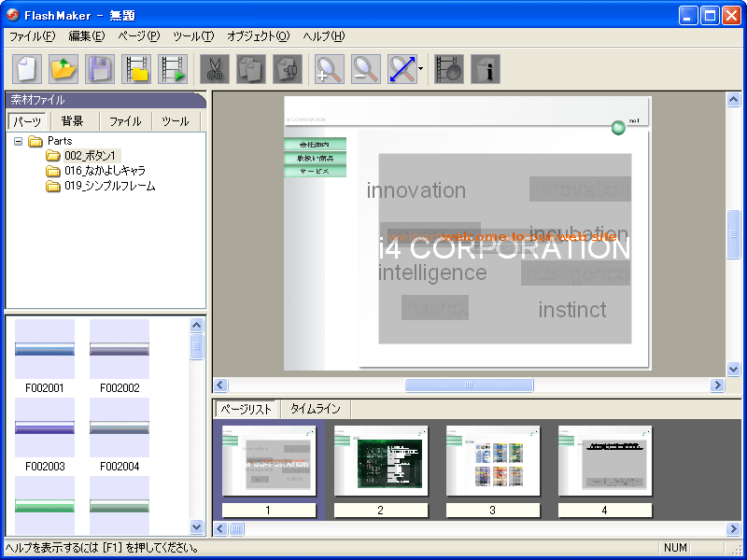
Task: Click the New document toolbar icon
Action: (x=27, y=69)
